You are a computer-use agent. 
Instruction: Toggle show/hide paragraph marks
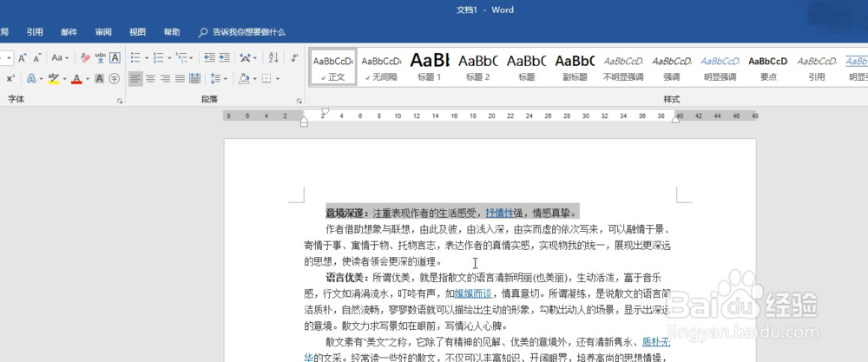click(x=294, y=57)
